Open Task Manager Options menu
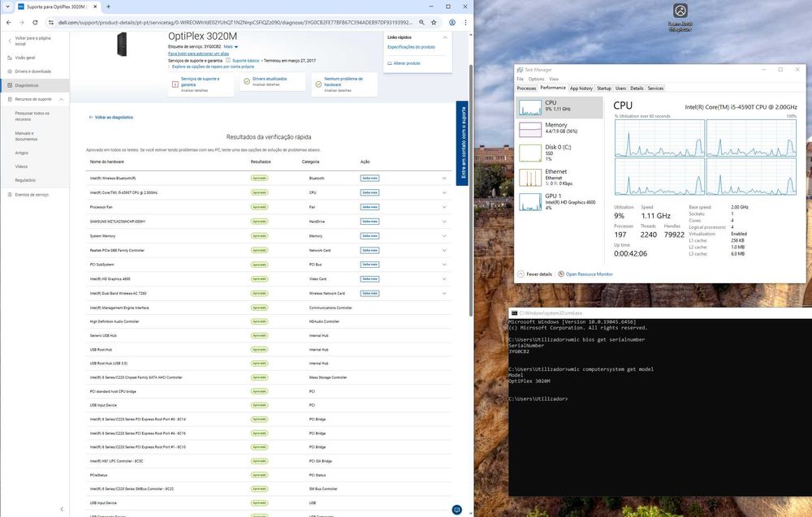The image size is (812, 517). coord(537,80)
